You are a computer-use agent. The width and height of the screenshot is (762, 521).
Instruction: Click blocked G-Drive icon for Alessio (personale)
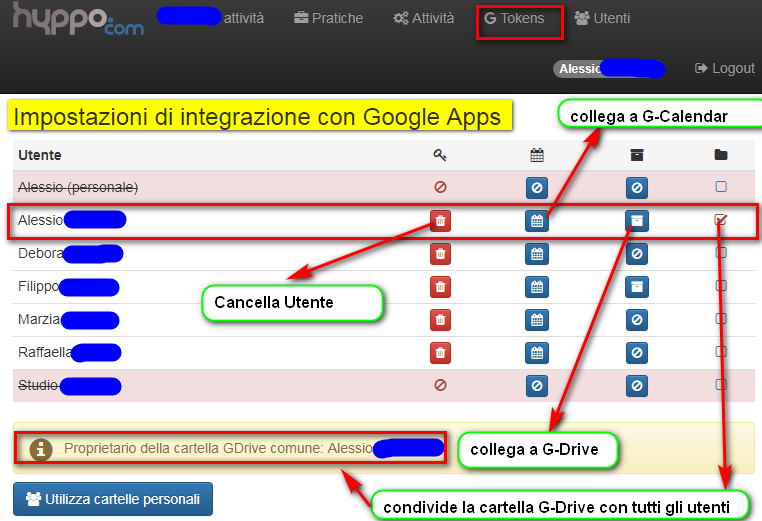pos(637,188)
